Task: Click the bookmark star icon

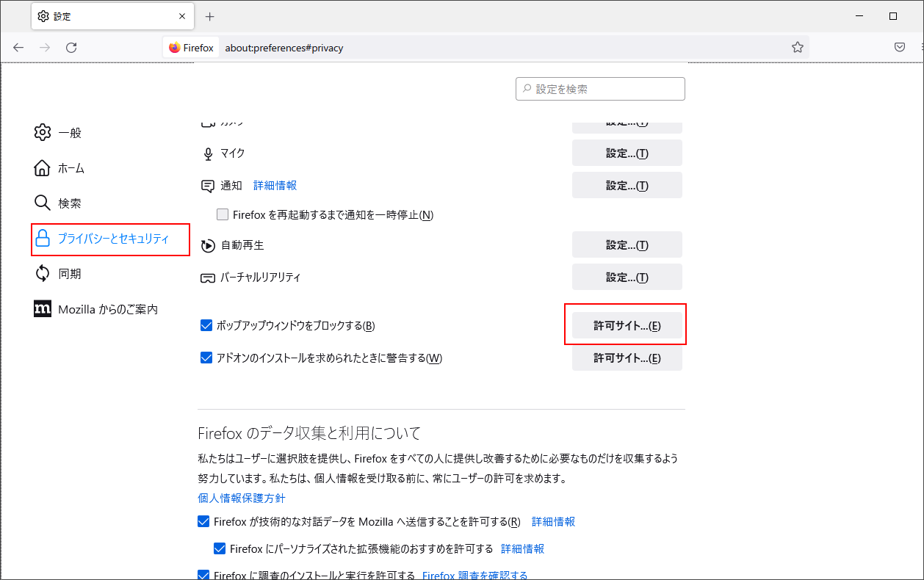Action: (797, 46)
